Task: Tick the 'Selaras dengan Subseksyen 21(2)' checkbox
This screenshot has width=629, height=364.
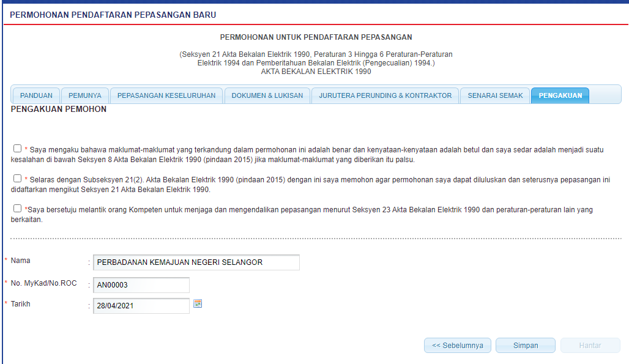Action: 17,179
